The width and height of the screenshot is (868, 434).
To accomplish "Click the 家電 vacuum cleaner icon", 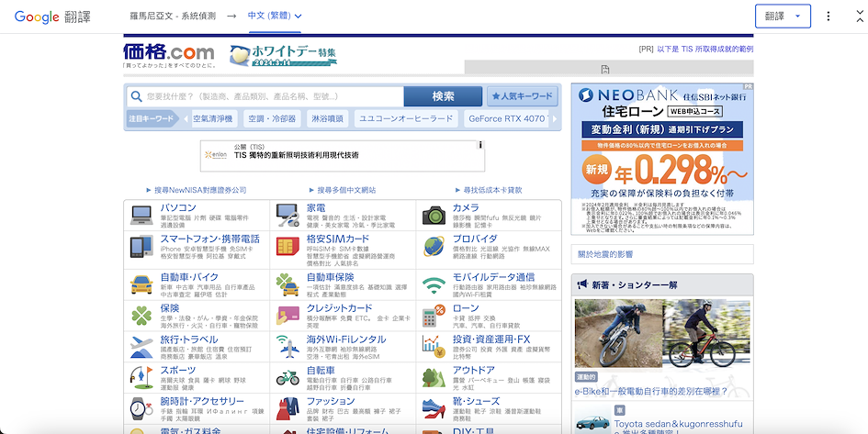I will 287,216.
